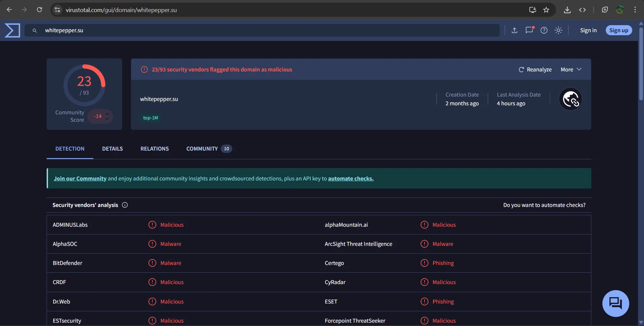Click the info icon beside Security vendors' analysis
Viewport: 644px width, 326px height.
(125, 205)
